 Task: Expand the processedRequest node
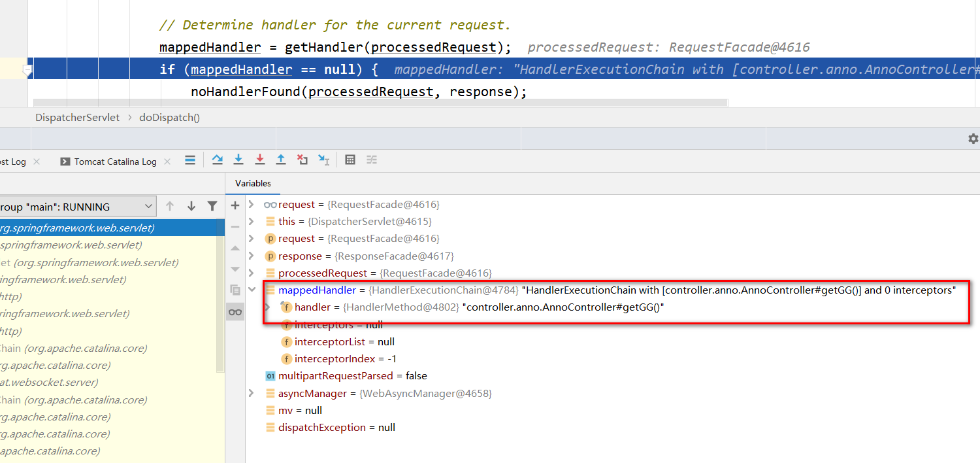coord(252,273)
